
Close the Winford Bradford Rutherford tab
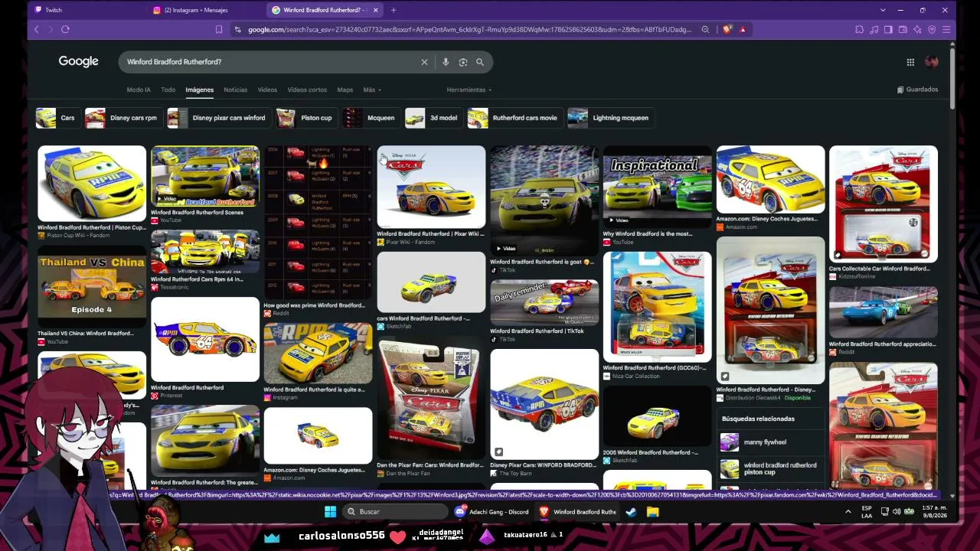pos(376,10)
